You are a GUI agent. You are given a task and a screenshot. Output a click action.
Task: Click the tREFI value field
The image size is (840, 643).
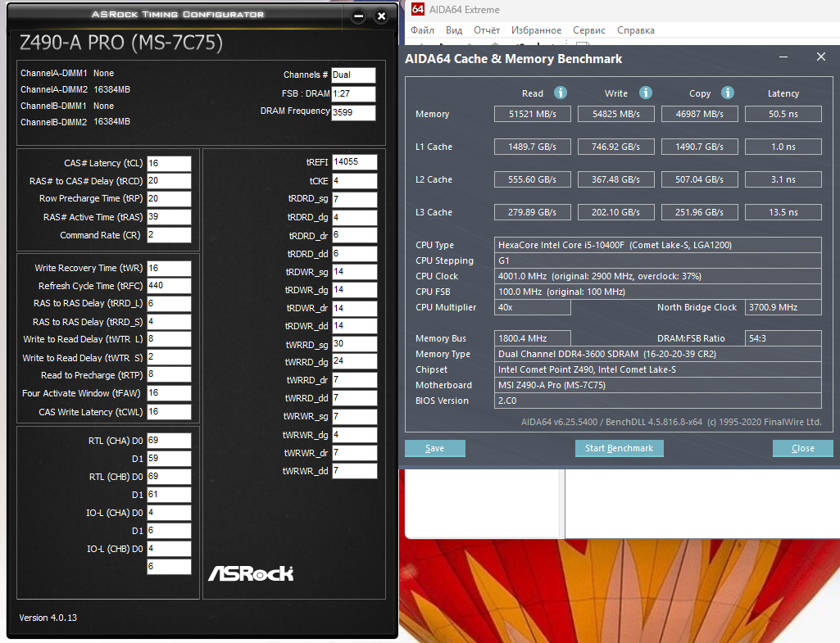click(x=354, y=162)
